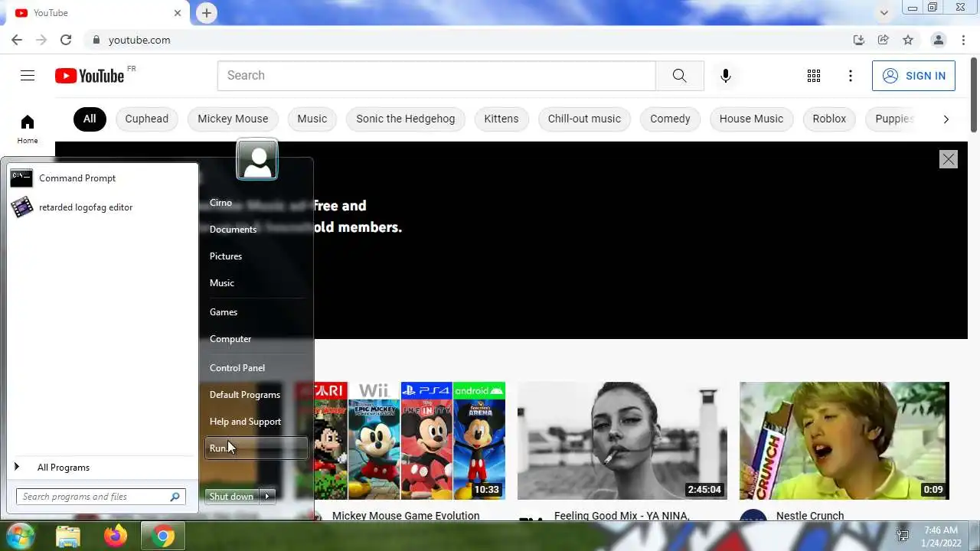Select the House Music chip

[x=751, y=119]
